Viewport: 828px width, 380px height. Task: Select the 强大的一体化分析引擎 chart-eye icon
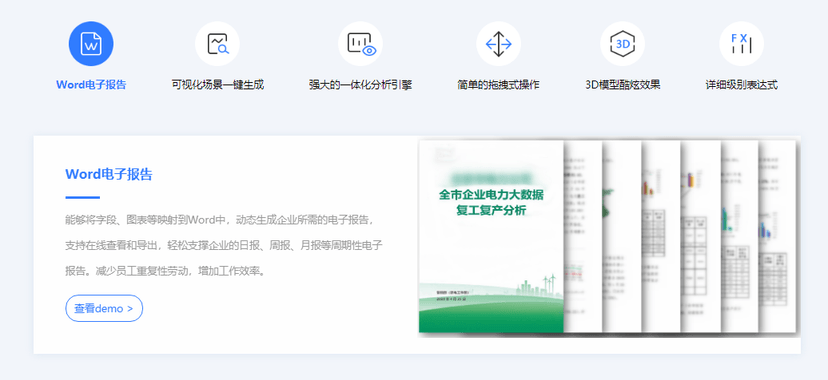pyautogui.click(x=361, y=44)
